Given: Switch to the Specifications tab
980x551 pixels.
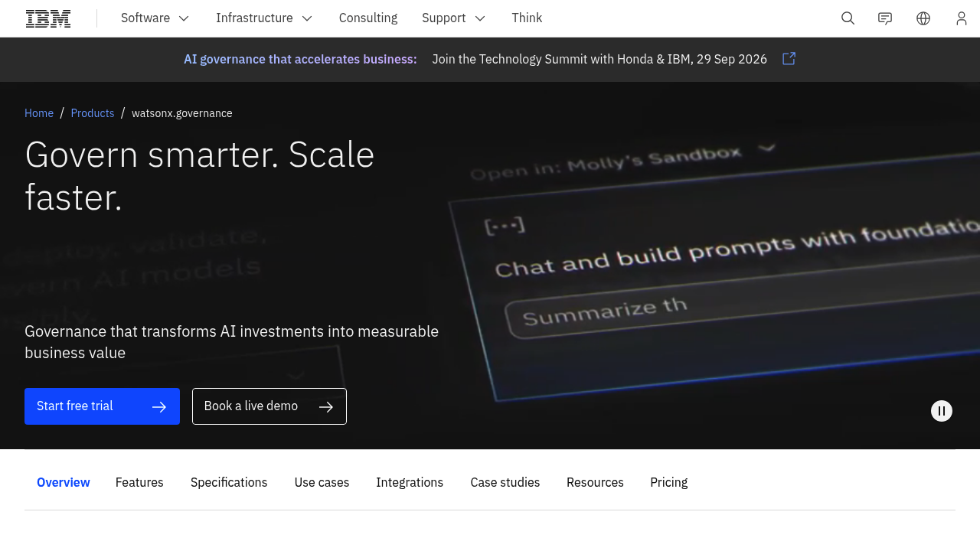Looking at the screenshot, I should pyautogui.click(x=229, y=483).
